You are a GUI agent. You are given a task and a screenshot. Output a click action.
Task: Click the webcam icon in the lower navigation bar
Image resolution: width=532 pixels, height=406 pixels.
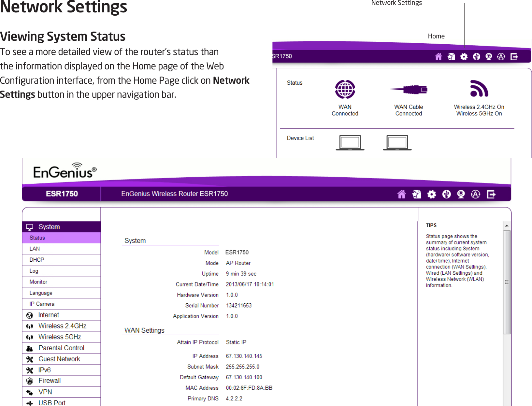point(461,194)
